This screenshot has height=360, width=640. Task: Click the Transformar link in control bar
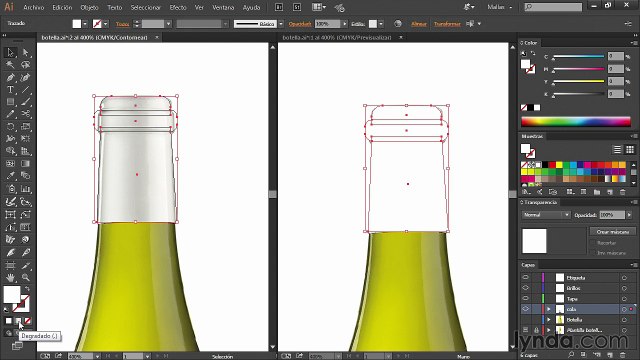click(x=447, y=24)
